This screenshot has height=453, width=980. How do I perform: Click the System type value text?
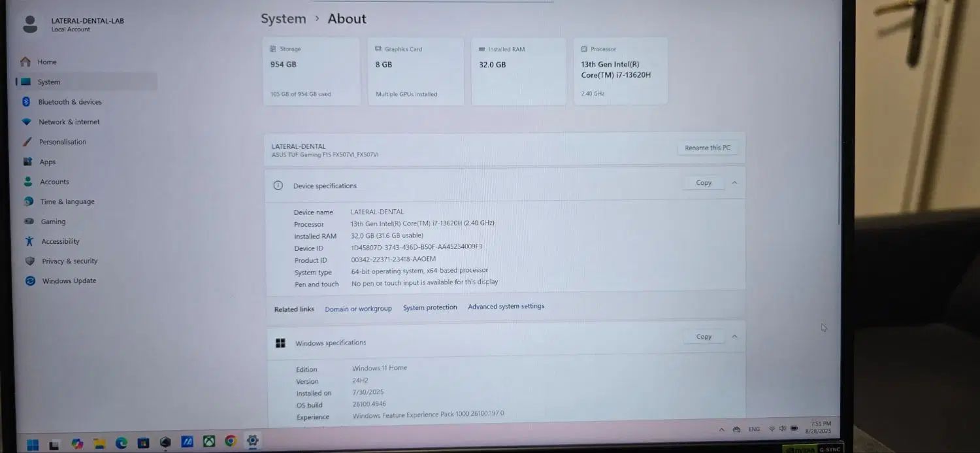point(419,271)
